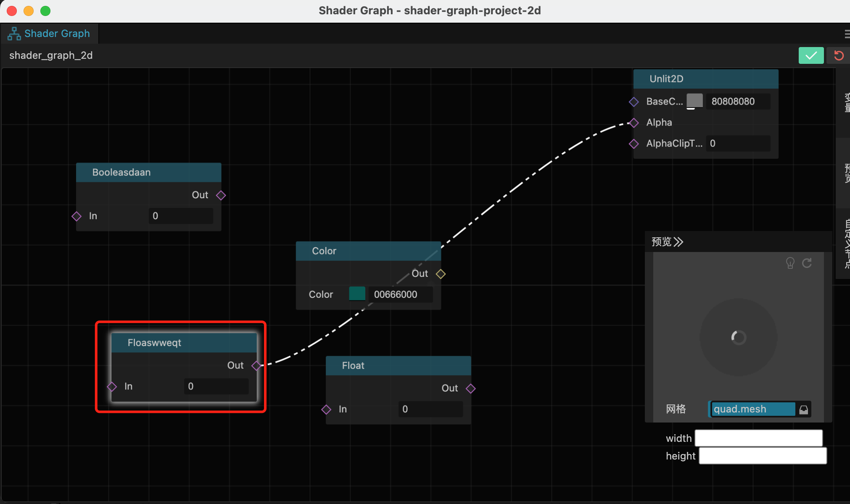Click the In port of Booleasdaan node

pos(77,216)
